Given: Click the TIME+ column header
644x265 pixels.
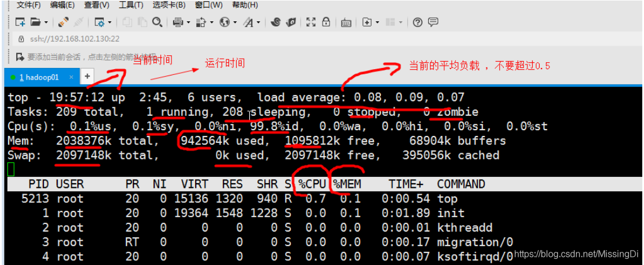Looking at the screenshot, I should 406,184.
